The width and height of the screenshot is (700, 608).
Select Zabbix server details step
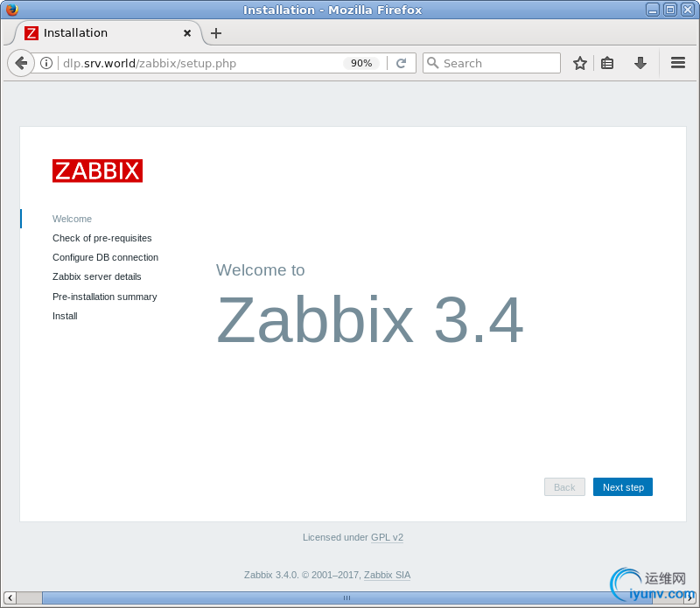coord(97,276)
